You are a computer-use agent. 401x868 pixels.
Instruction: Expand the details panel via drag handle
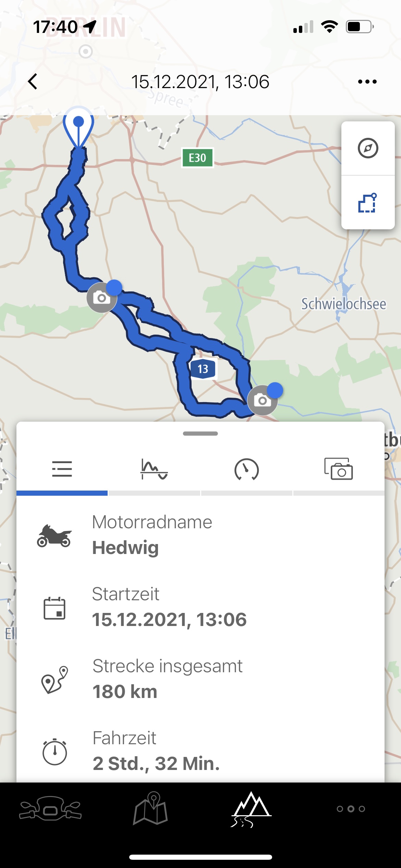200,434
